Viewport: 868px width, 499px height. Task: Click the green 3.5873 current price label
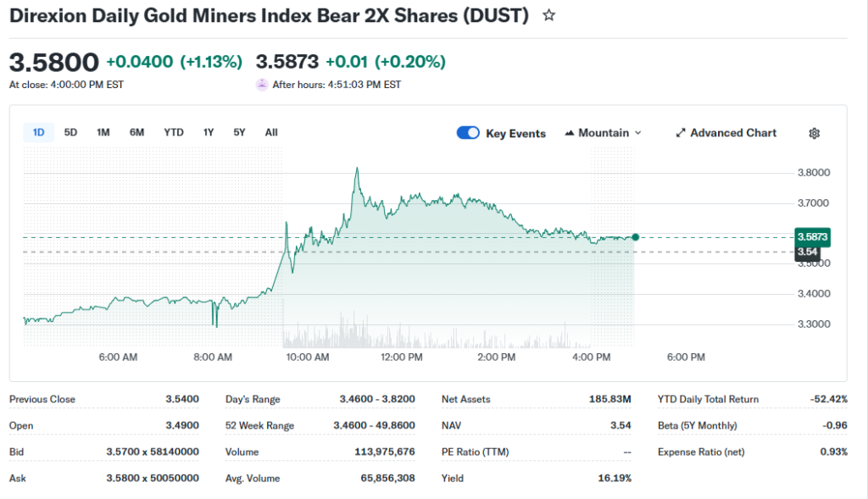(x=812, y=237)
